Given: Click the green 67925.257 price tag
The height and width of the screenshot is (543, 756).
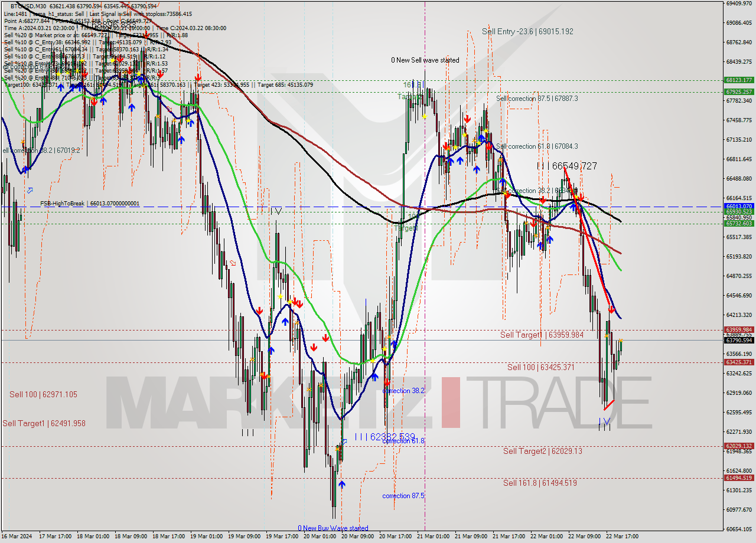Looking at the screenshot, I should [738, 91].
